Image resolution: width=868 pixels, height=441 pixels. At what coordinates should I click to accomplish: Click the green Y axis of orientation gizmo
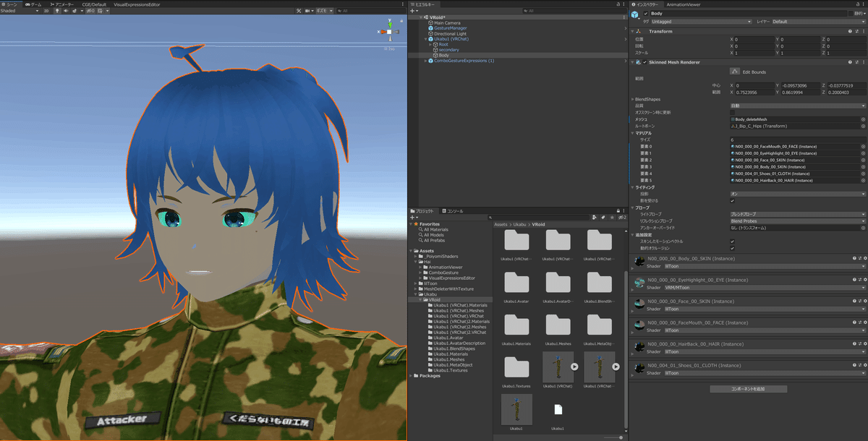[x=389, y=25]
